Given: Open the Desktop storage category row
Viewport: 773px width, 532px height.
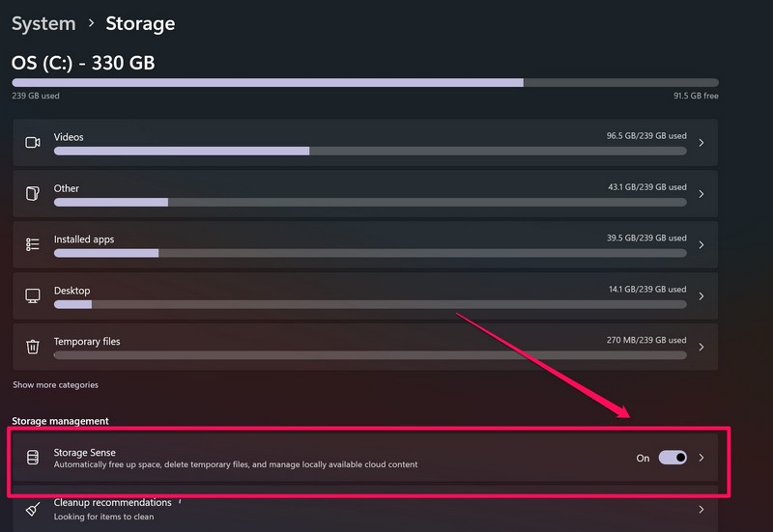Looking at the screenshot, I should [367, 295].
